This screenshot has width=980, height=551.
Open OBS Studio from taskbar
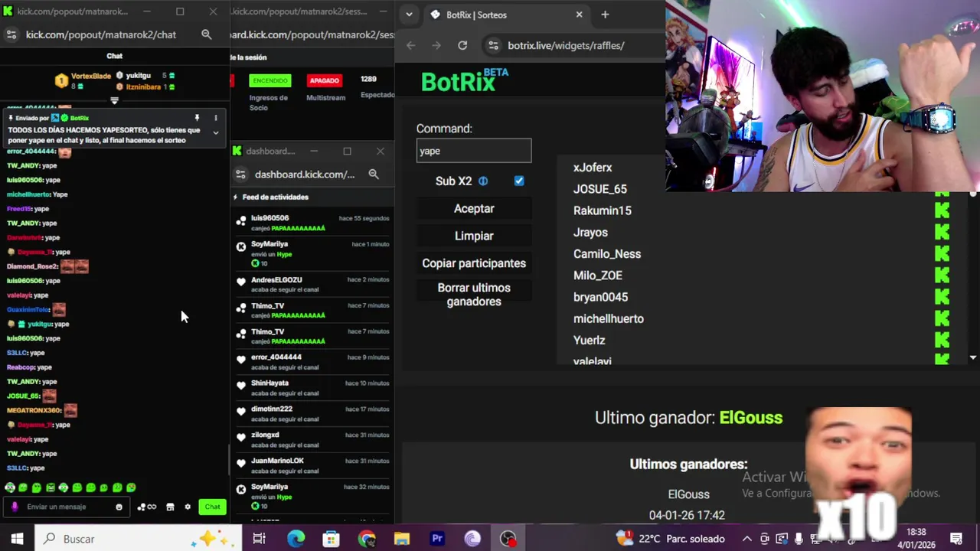click(x=508, y=539)
